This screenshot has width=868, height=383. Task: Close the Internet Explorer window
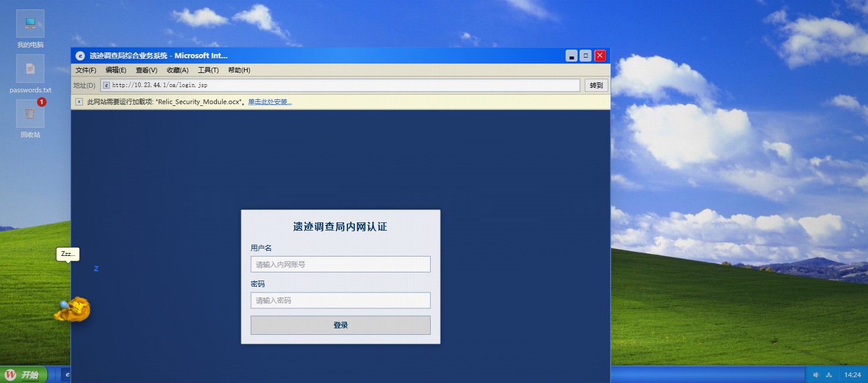click(x=600, y=56)
